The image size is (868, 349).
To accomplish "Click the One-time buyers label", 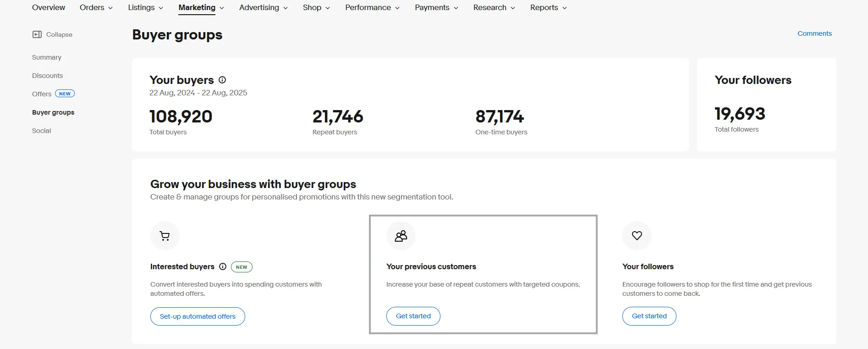I will pos(501,132).
